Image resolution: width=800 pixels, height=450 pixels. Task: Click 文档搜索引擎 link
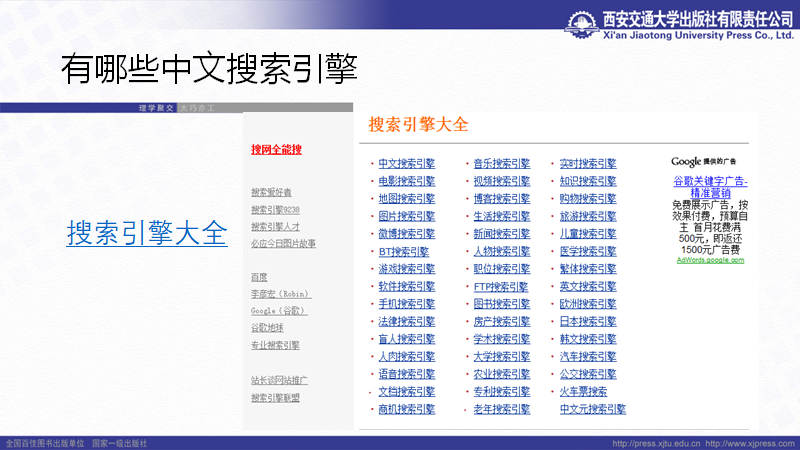(407, 392)
